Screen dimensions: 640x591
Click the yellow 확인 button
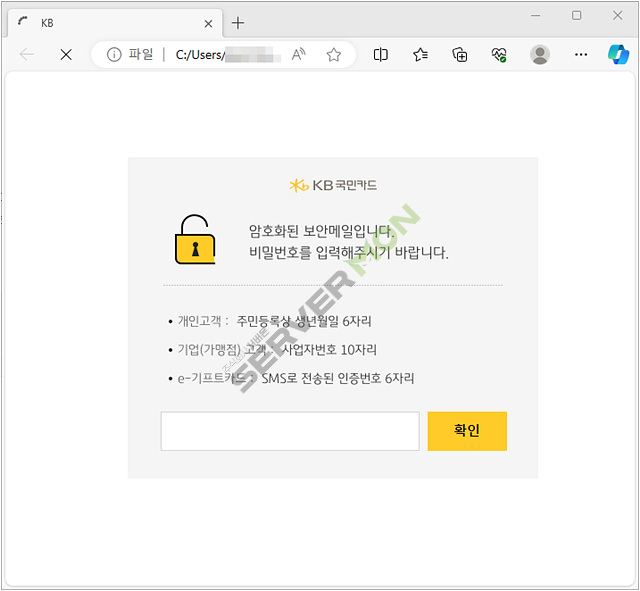467,431
